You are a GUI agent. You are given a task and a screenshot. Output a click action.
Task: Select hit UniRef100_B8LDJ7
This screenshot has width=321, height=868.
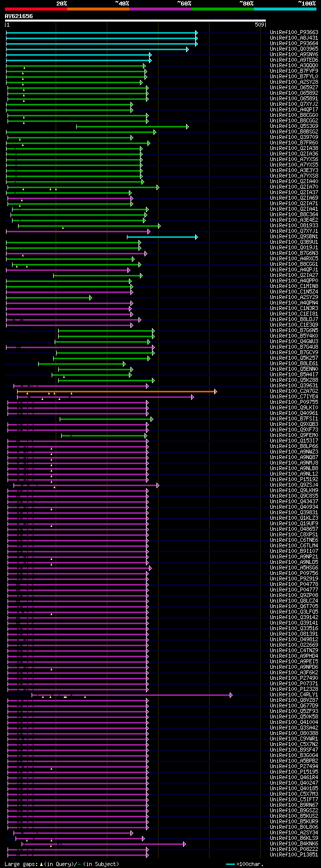[294, 320]
